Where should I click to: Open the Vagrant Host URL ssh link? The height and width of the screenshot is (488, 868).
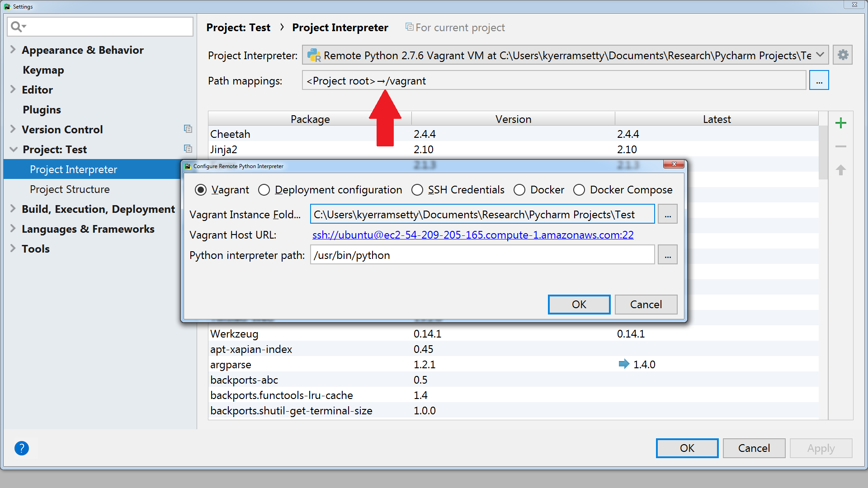[473, 235]
